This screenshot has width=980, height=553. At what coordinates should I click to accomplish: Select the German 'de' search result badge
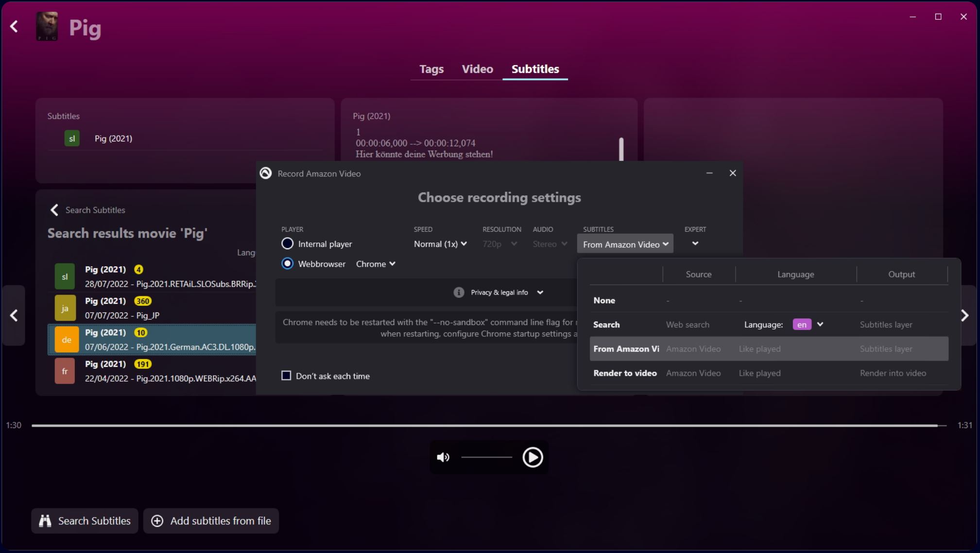[67, 340]
